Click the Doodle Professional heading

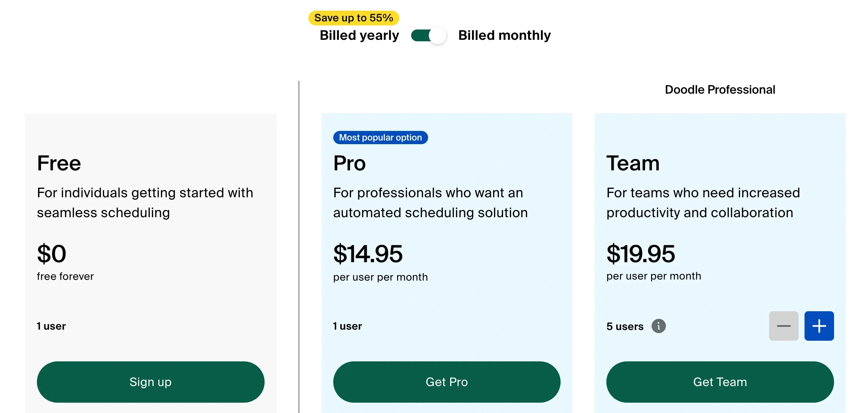click(x=720, y=89)
